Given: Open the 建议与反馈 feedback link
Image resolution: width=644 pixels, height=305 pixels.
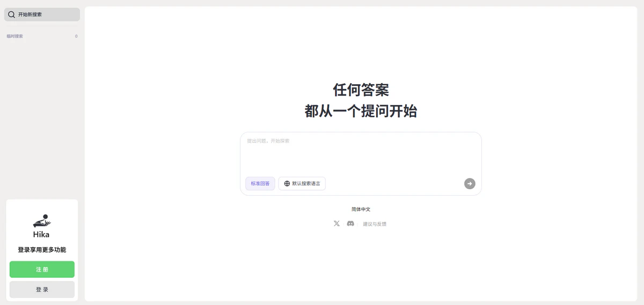Looking at the screenshot, I should pyautogui.click(x=375, y=224).
